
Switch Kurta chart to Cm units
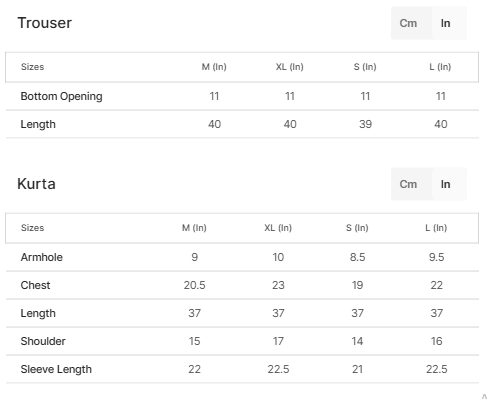point(408,184)
